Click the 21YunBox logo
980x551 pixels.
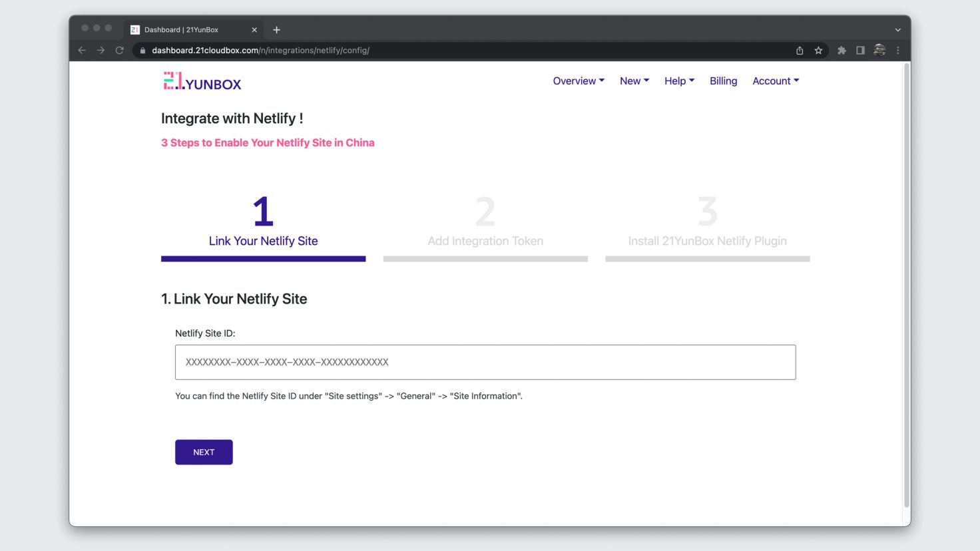[x=202, y=81]
